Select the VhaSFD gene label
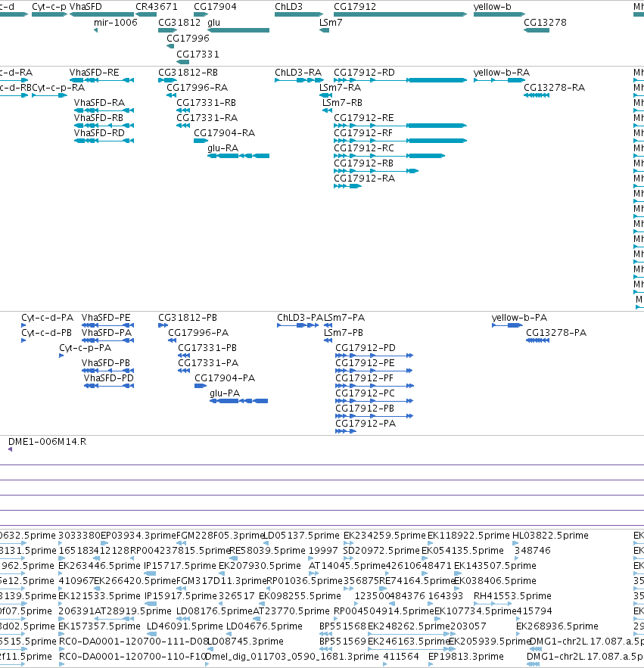 tap(86, 7)
